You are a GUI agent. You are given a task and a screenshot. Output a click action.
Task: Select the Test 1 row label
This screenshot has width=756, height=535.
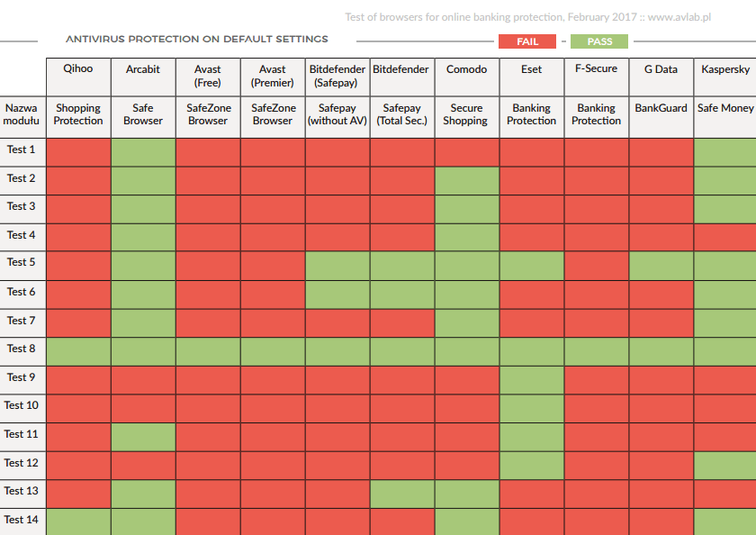[x=21, y=150]
